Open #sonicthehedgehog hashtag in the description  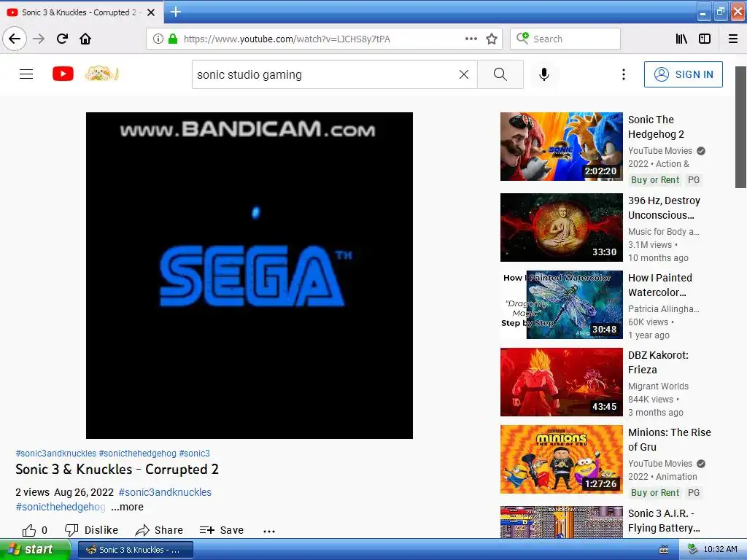(61, 507)
